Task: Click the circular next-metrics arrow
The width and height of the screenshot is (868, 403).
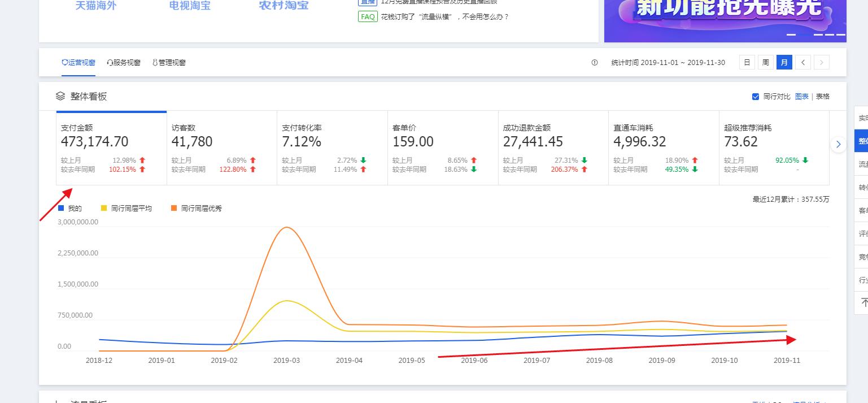Action: tap(838, 144)
